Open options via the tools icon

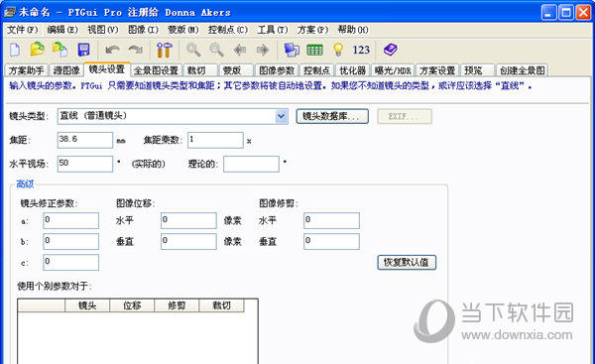tap(165, 50)
